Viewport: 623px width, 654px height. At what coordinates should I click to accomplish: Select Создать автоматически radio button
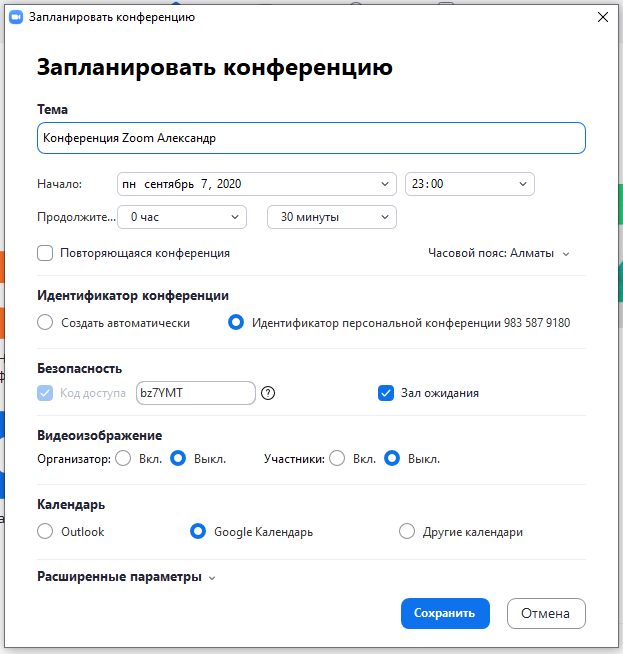pos(45,322)
